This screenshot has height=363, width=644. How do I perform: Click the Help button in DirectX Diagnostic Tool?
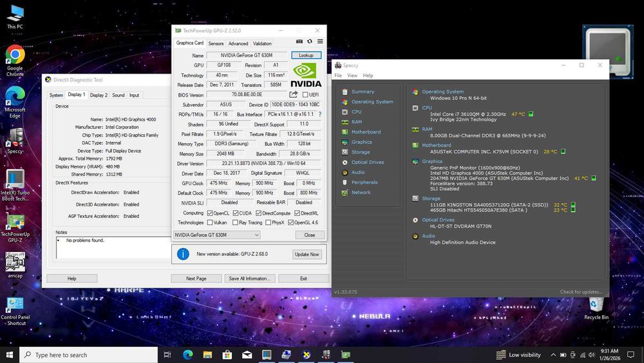coord(72,279)
